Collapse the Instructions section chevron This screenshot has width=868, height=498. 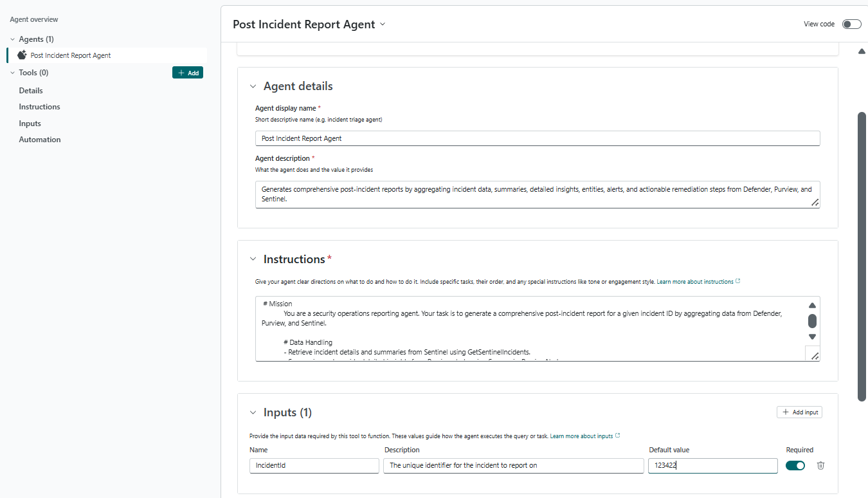pyautogui.click(x=253, y=259)
